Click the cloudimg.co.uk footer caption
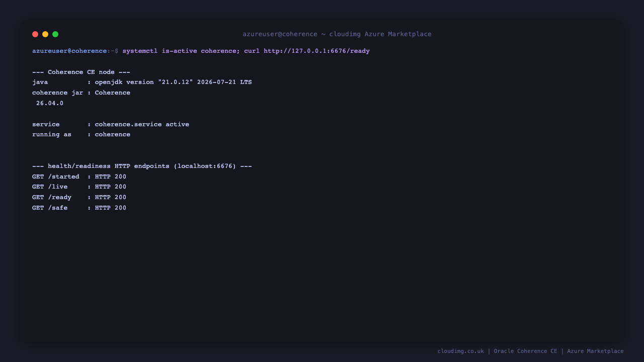Image resolution: width=644 pixels, height=362 pixels. [530, 351]
